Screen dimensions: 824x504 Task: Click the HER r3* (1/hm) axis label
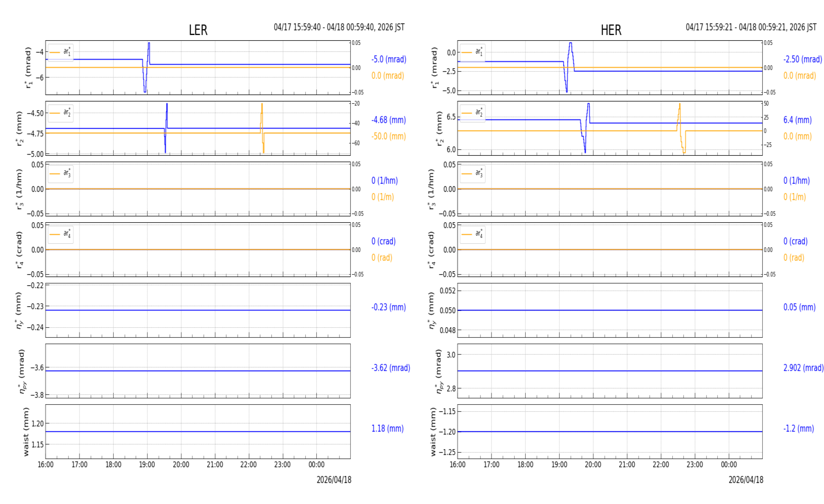431,189
